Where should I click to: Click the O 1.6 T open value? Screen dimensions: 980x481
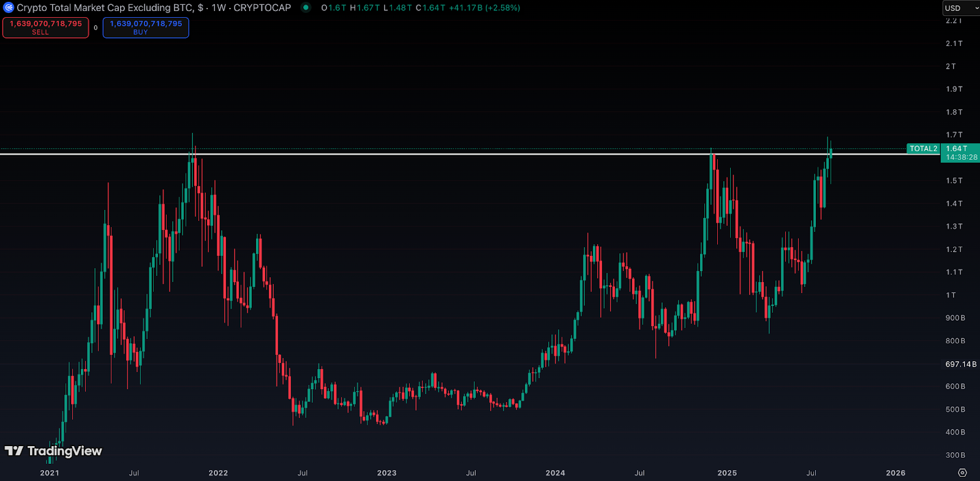click(334, 8)
